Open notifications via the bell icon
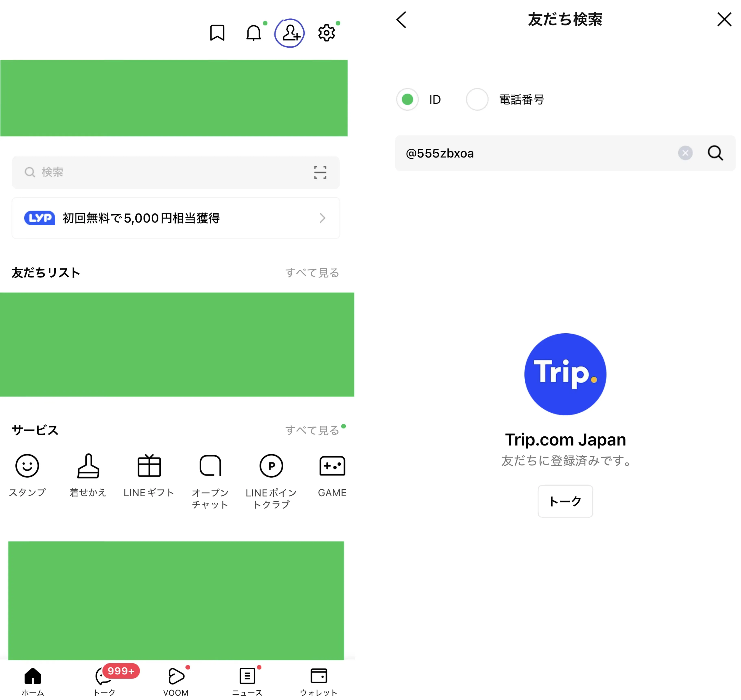The image size is (741, 700). pos(254,33)
